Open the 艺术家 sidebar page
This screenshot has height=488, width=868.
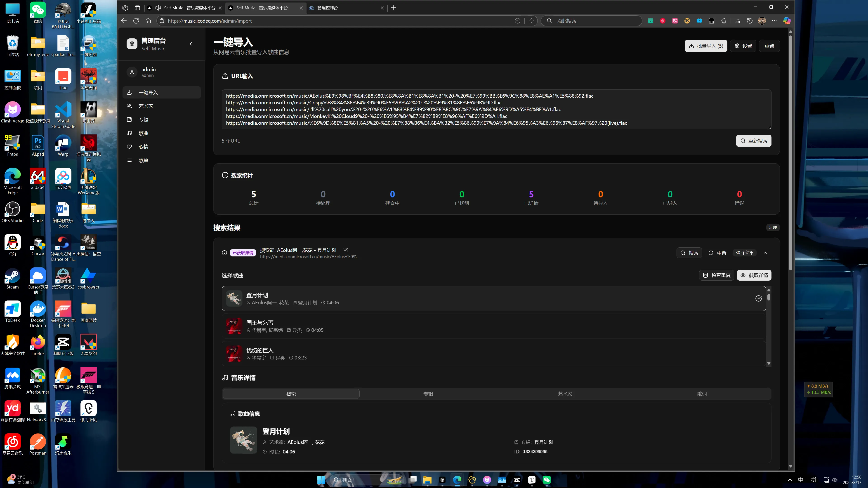pos(146,106)
